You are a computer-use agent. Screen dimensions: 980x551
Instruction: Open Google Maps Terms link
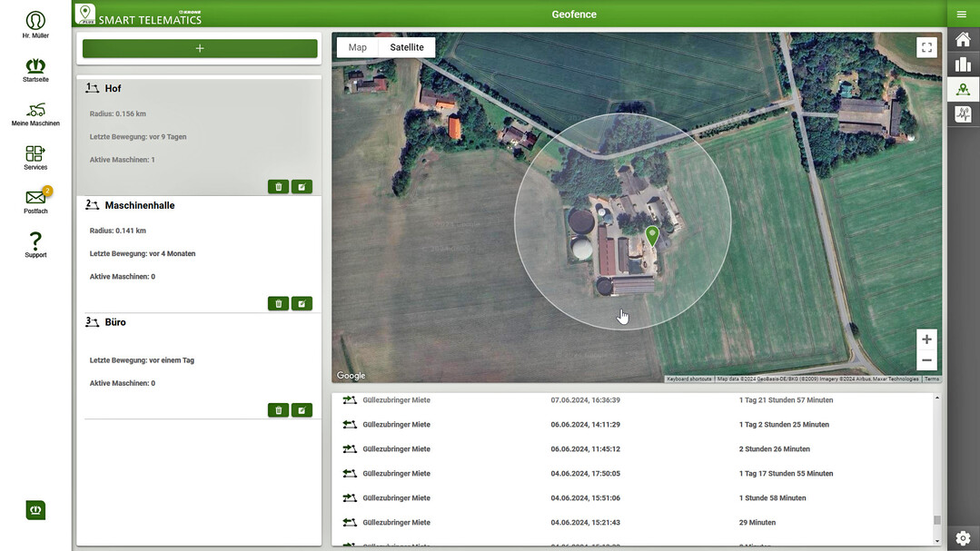pos(933,378)
